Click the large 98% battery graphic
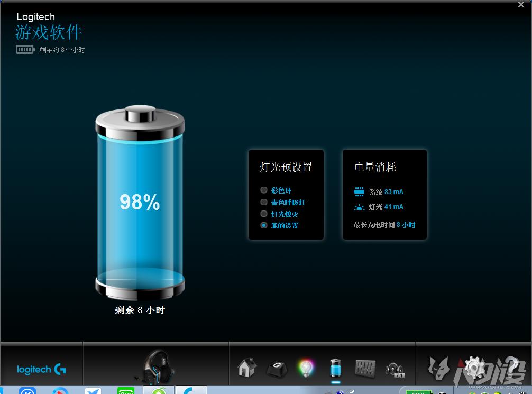Image resolution: width=532 pixels, height=394 pixels. 139,202
